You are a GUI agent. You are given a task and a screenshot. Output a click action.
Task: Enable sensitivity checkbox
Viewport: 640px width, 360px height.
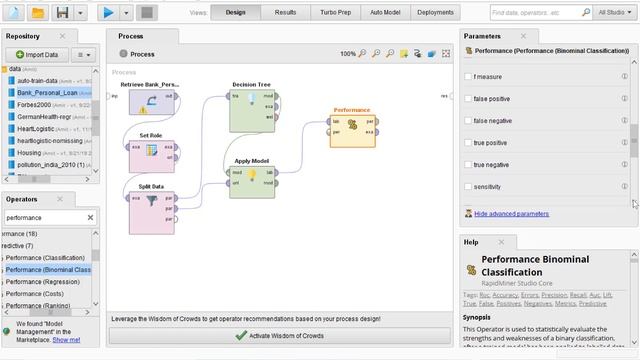point(468,187)
